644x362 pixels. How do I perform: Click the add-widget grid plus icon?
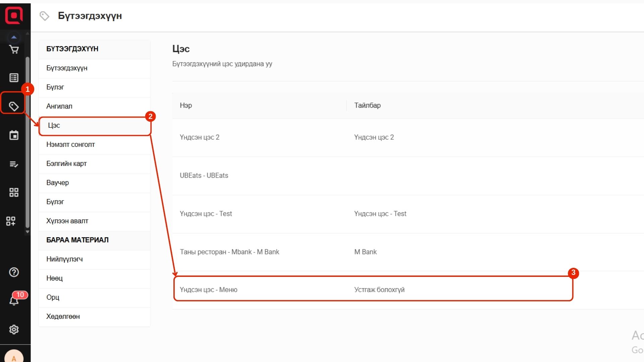click(11, 221)
